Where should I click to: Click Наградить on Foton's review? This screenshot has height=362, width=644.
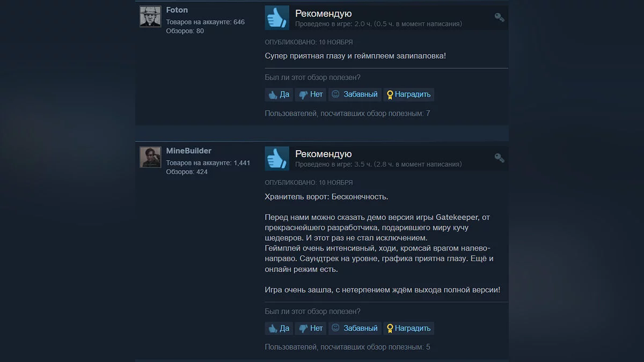click(409, 94)
